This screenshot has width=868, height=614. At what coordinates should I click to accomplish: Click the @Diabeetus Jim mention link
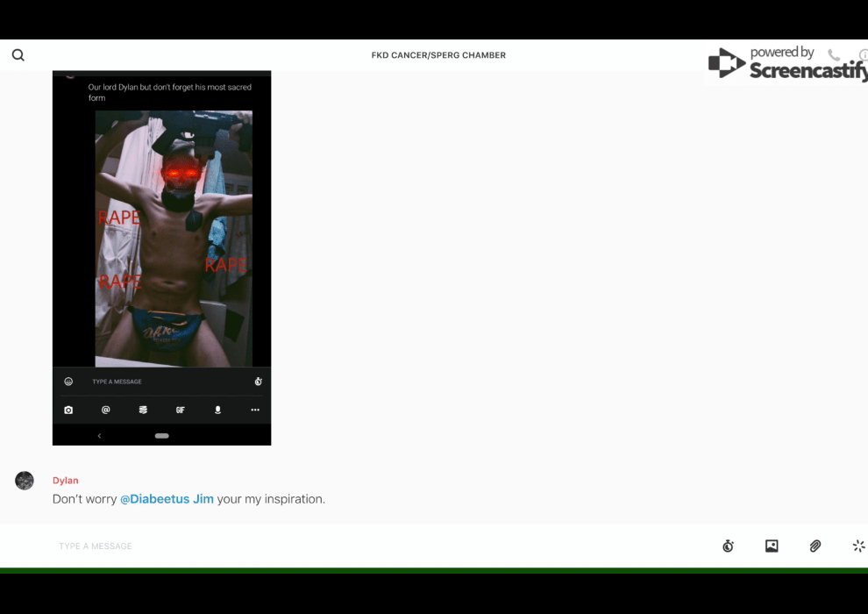coord(167,499)
